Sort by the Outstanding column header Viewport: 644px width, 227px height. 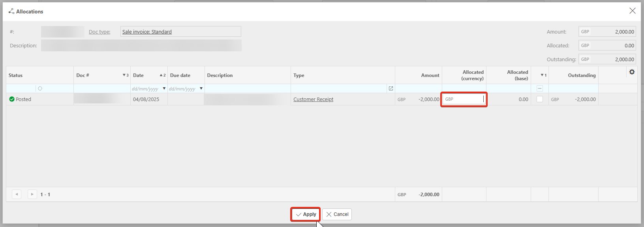click(x=573, y=75)
